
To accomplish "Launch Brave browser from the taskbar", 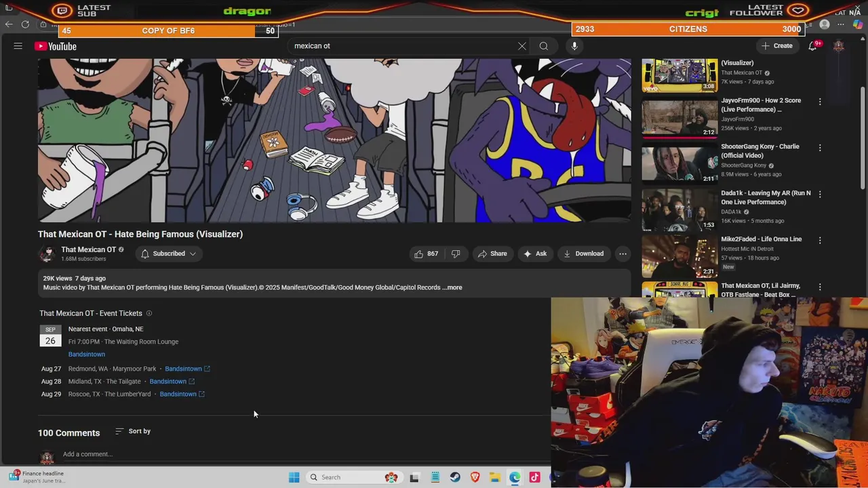I will click(x=475, y=477).
